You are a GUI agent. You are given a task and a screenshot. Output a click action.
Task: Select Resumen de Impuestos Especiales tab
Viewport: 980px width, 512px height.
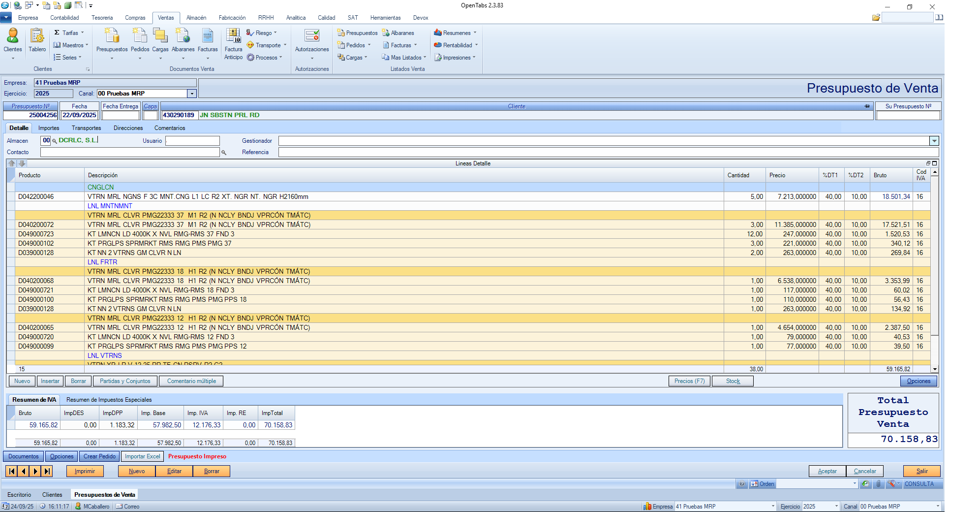(x=109, y=400)
